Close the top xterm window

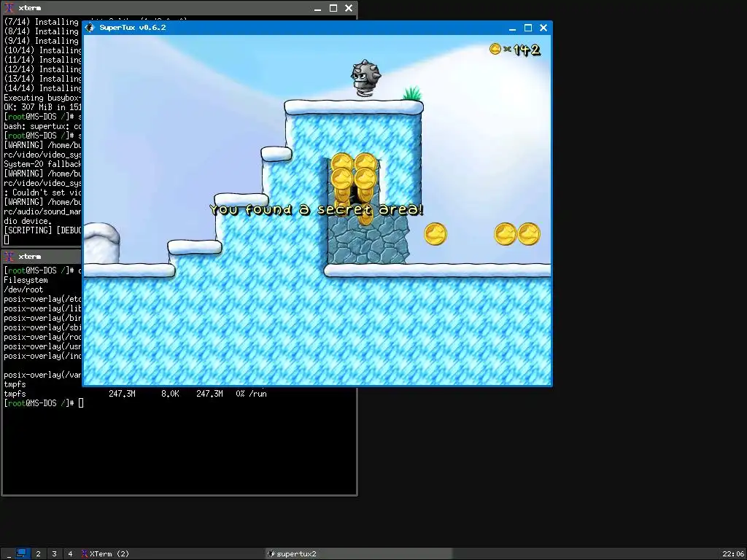pos(349,8)
